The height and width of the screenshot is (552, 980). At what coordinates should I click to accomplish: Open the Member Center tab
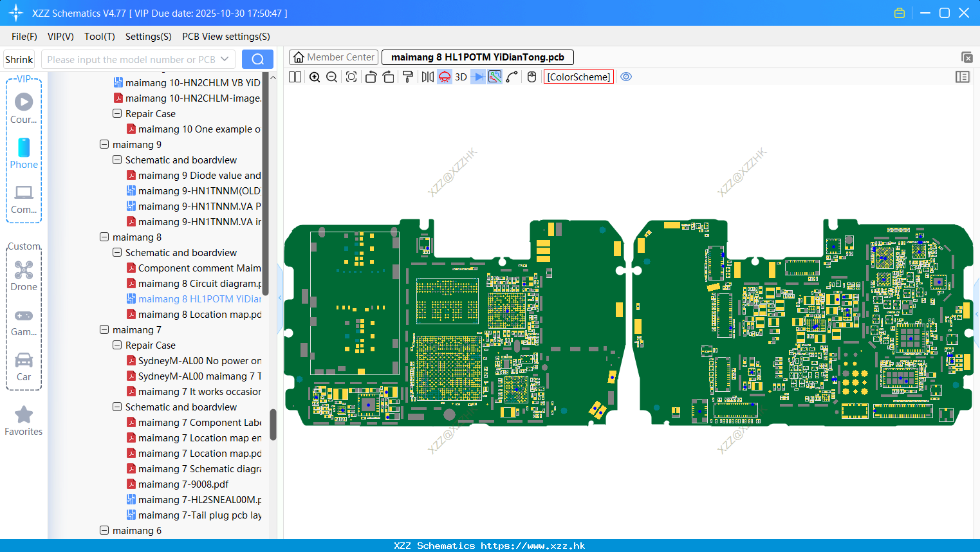[333, 57]
